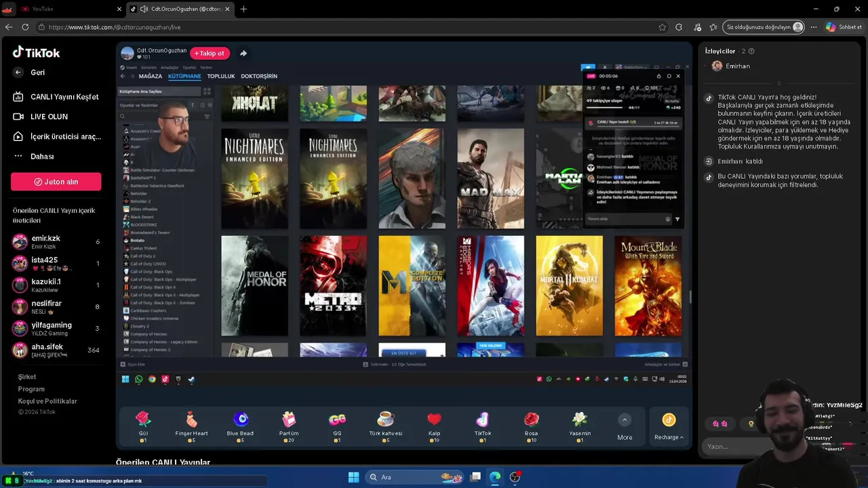The image size is (868, 488).
Task: Send the Türk kahvesi gift
Action: point(386,426)
